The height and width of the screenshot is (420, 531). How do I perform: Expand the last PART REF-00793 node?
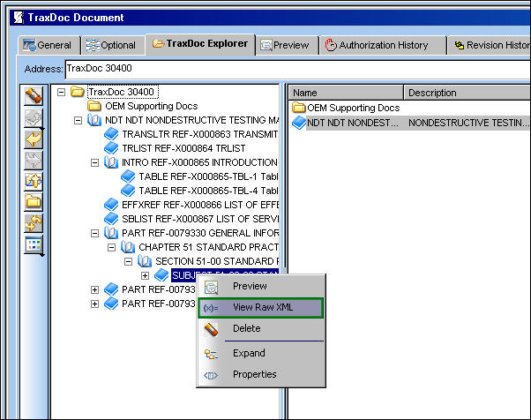click(x=95, y=304)
